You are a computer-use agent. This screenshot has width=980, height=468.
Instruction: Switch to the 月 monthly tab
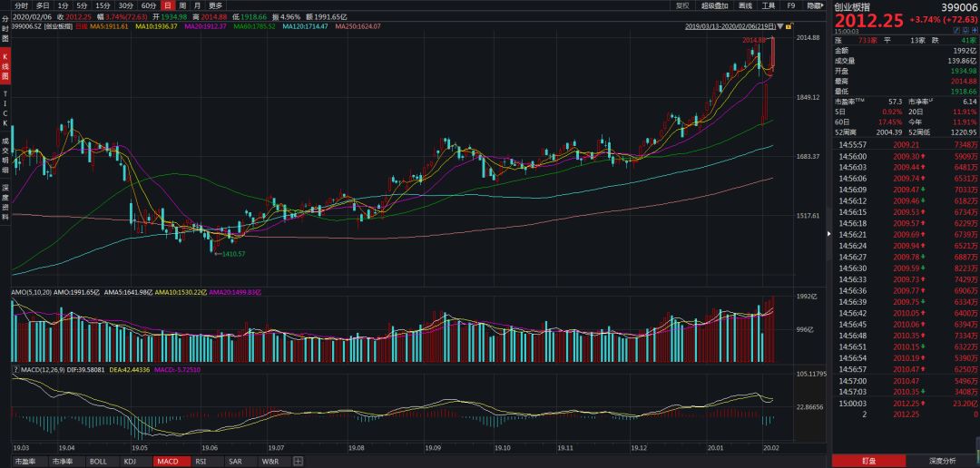[x=197, y=5]
